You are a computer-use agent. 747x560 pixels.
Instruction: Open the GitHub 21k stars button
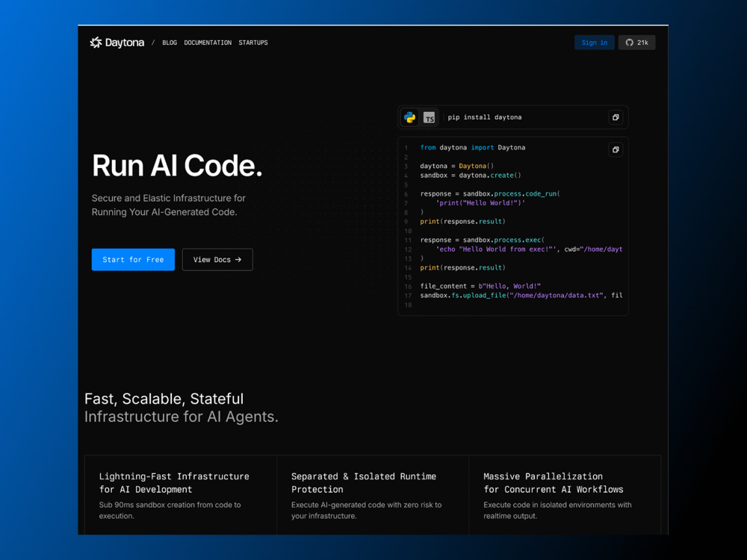[x=636, y=43]
